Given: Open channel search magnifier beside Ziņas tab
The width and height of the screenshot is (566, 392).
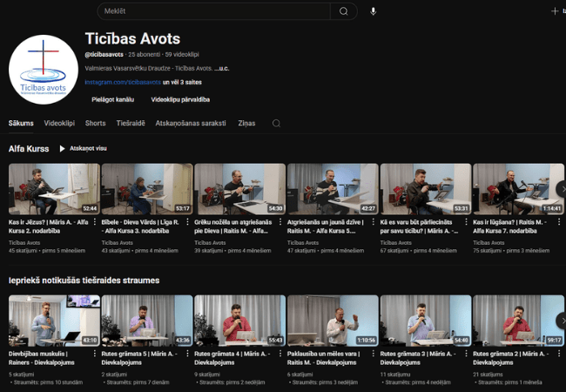Looking at the screenshot, I should [276, 124].
